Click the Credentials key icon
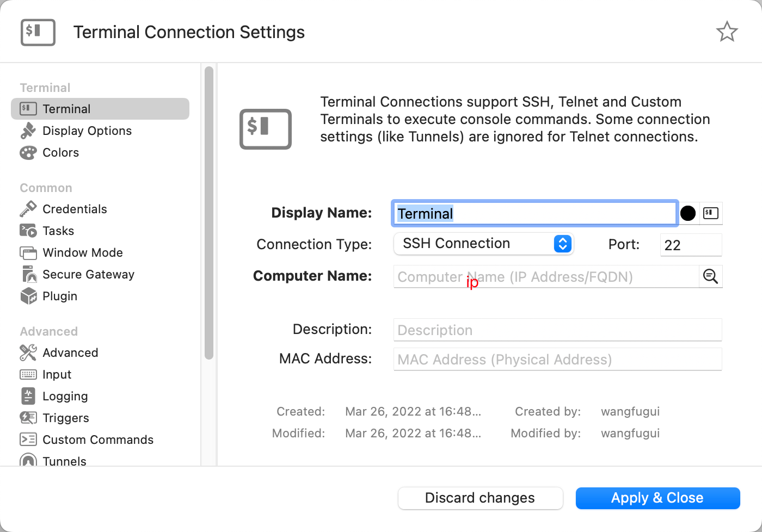Screen dimensions: 762x532 pyautogui.click(x=28, y=209)
